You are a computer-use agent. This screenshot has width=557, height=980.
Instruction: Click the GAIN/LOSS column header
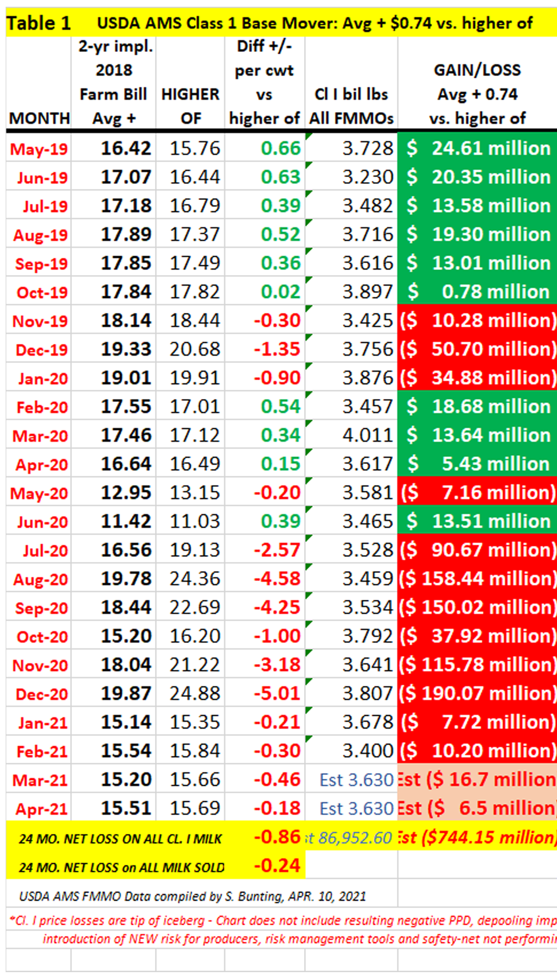[x=477, y=94]
